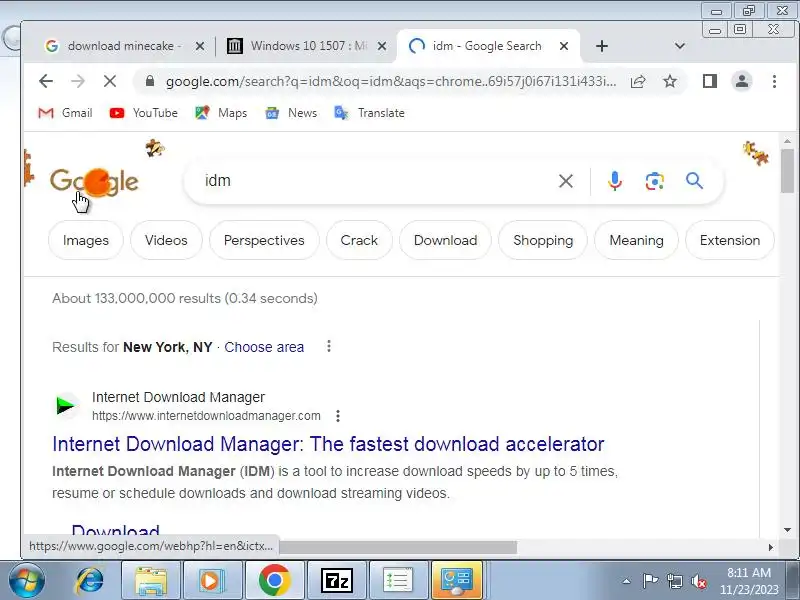This screenshot has height=600, width=800.
Task: Show hidden system tray icons
Action: coord(627,581)
